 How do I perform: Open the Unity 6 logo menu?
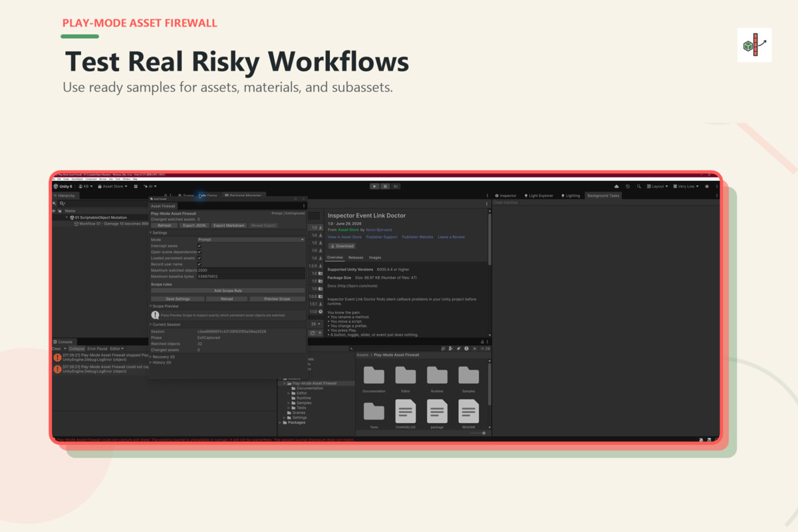click(x=63, y=186)
